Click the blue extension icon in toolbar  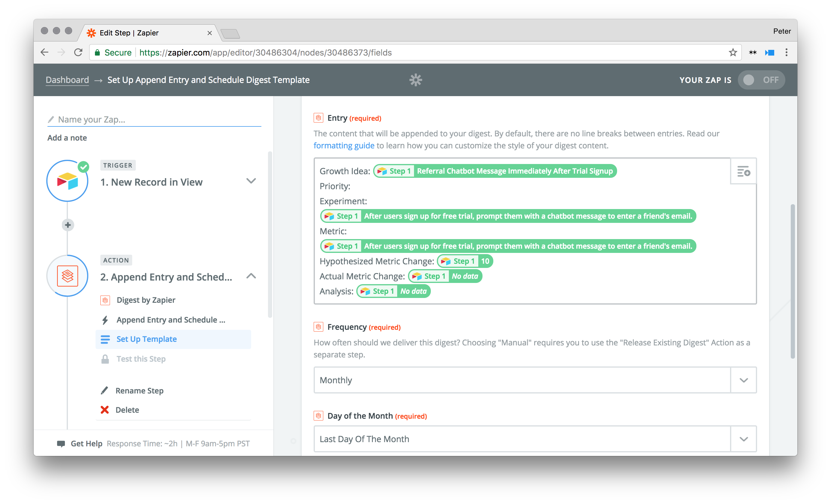pos(769,53)
